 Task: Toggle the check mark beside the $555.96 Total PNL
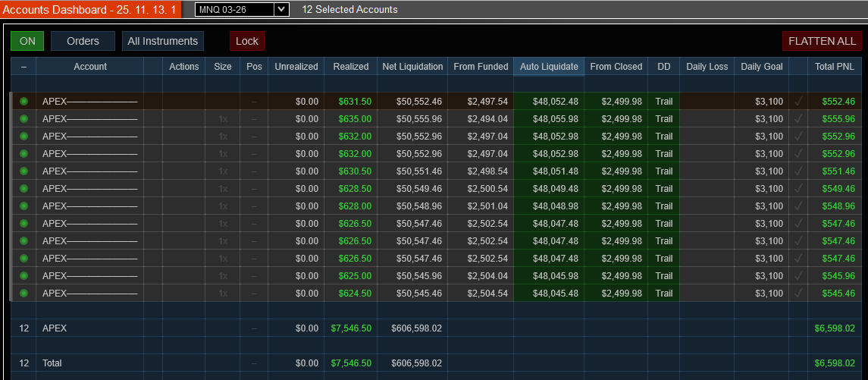tap(798, 118)
